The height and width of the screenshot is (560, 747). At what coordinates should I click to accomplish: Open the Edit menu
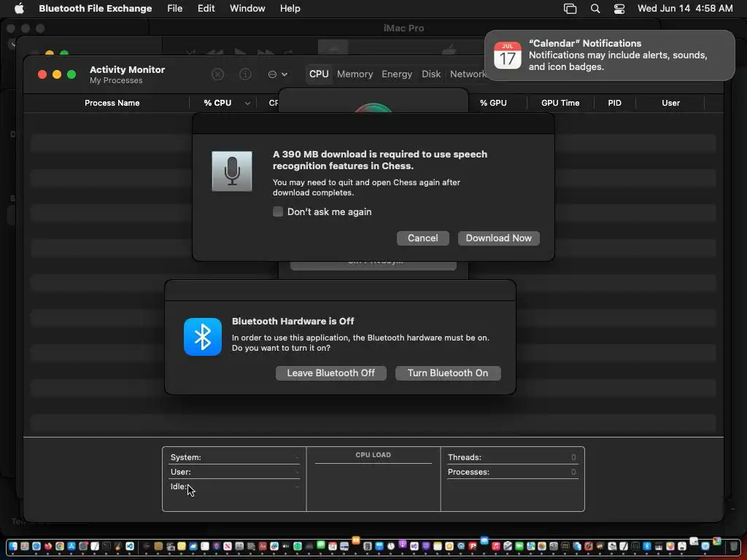[206, 9]
